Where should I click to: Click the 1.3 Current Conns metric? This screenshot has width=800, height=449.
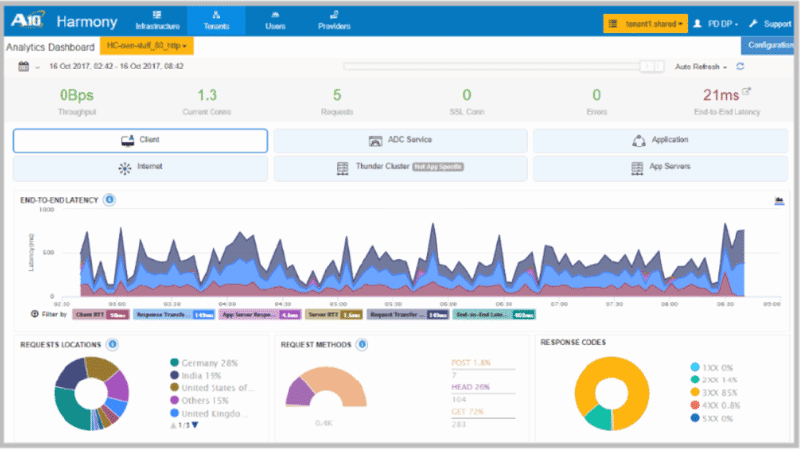[x=207, y=102]
